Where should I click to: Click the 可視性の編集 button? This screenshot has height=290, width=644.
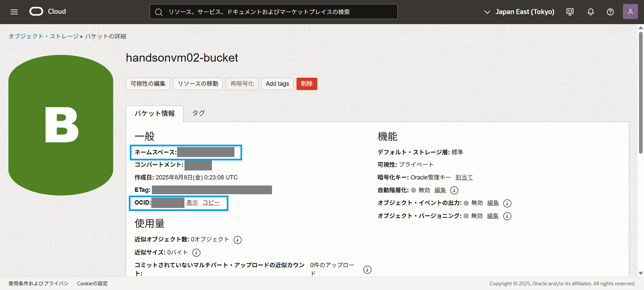148,84
